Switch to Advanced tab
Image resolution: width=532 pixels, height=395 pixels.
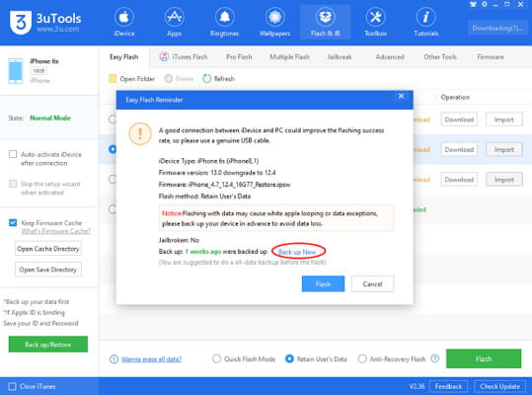390,57
